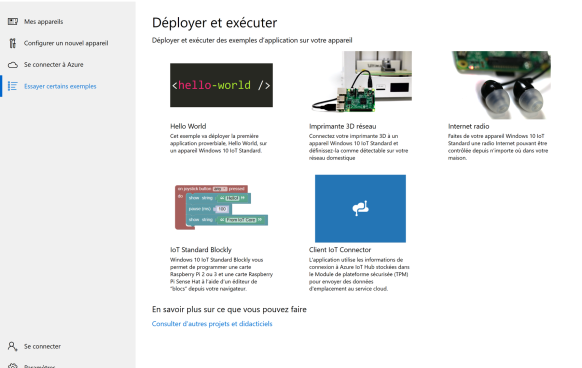This screenshot has width=582, height=368.
Task: Click the Déployer et exécuter heading
Action: 215,23
